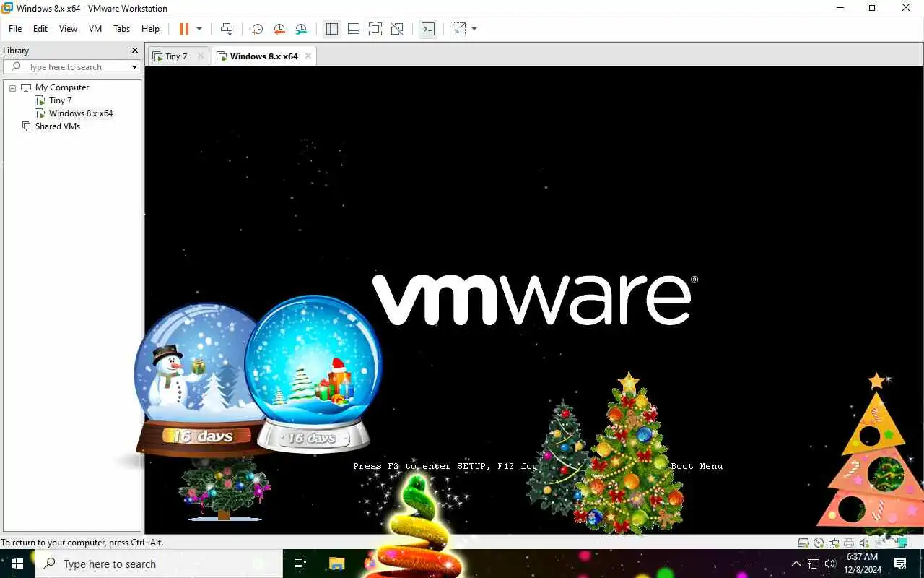Open the Help menu

[x=150, y=29]
